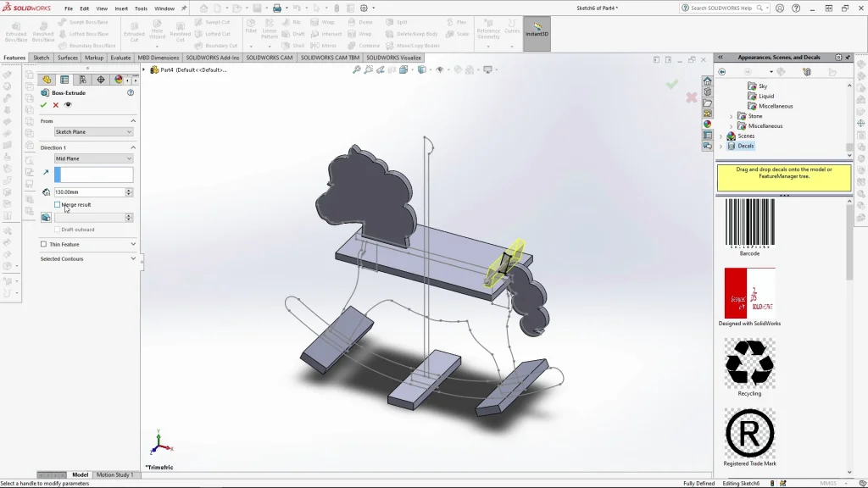Expand the Scenes tree in the task pane
The width and height of the screenshot is (868, 488).
click(x=720, y=136)
